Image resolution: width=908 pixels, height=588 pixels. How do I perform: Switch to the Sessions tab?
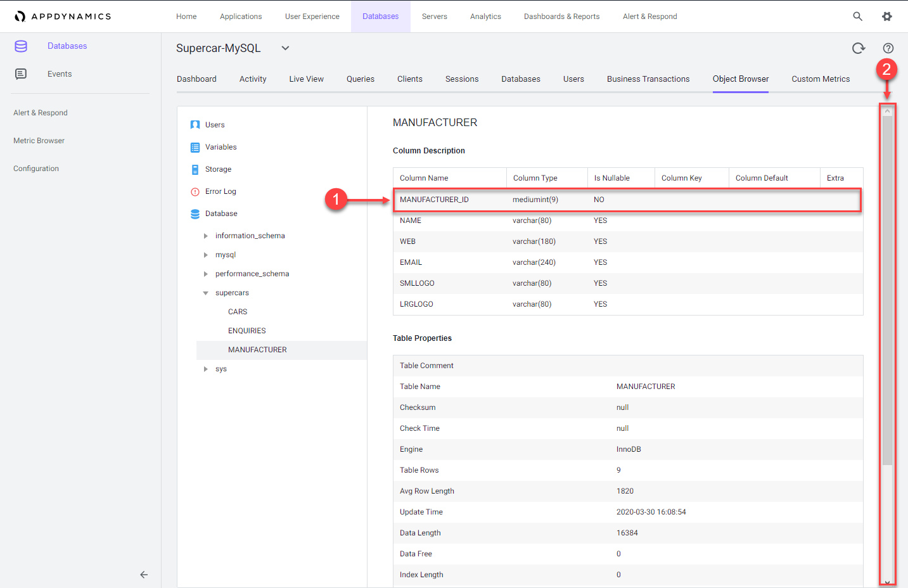point(462,79)
